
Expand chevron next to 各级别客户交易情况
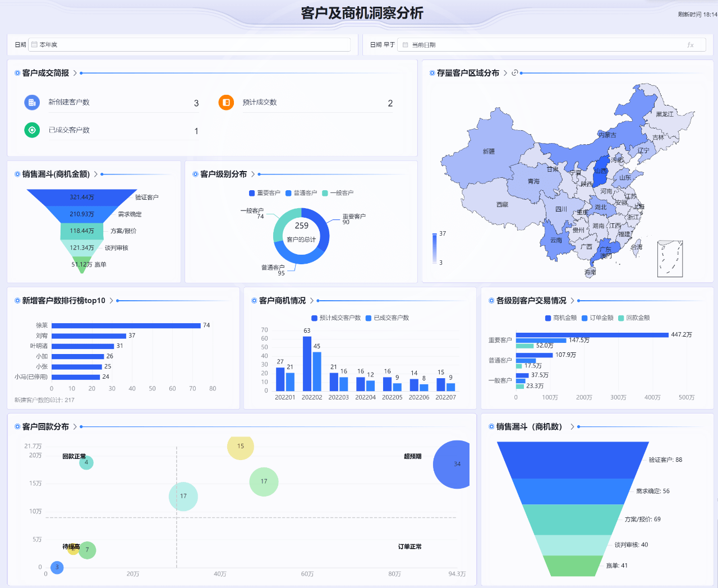coord(572,301)
